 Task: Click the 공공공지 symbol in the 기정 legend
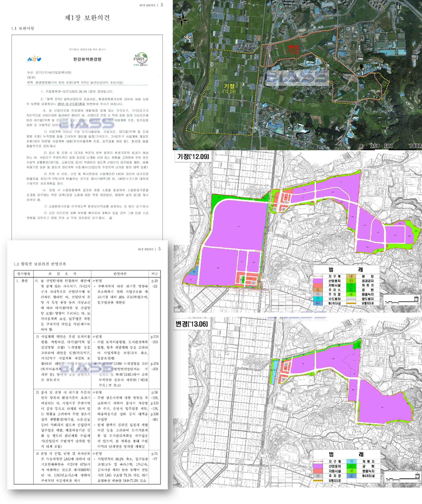[351, 281]
